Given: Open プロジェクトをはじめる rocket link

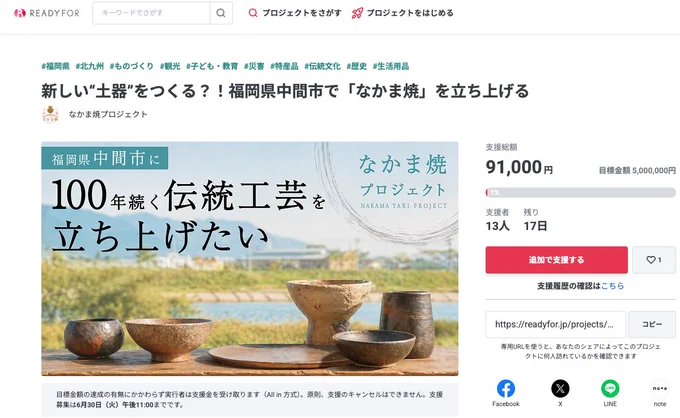Looking at the screenshot, I should pyautogui.click(x=402, y=13).
